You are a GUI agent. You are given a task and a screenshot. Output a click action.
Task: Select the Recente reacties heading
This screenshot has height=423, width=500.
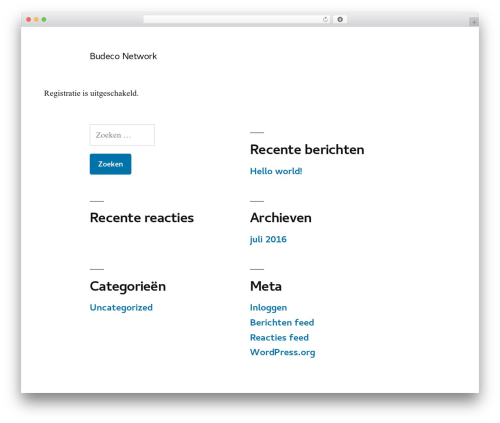coord(142,218)
